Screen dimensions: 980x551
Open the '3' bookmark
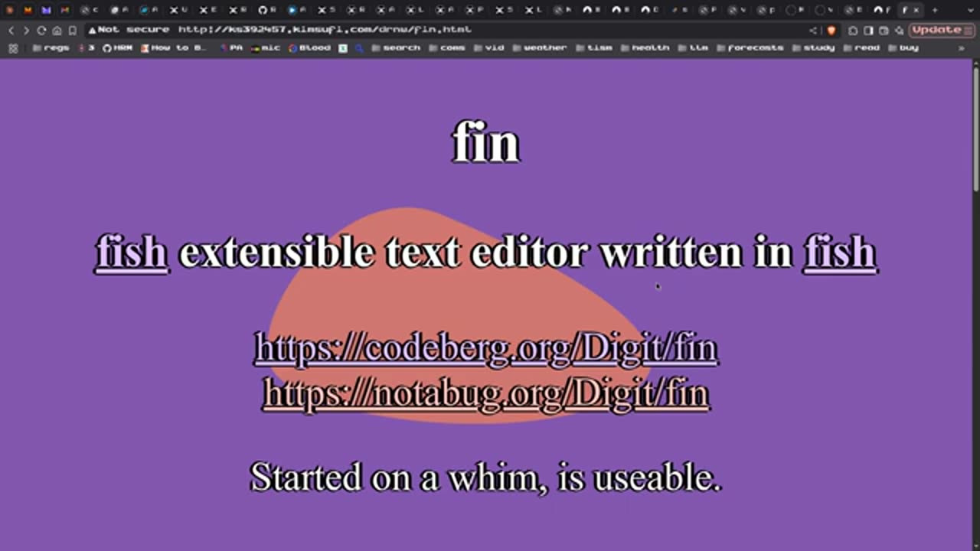click(87, 47)
